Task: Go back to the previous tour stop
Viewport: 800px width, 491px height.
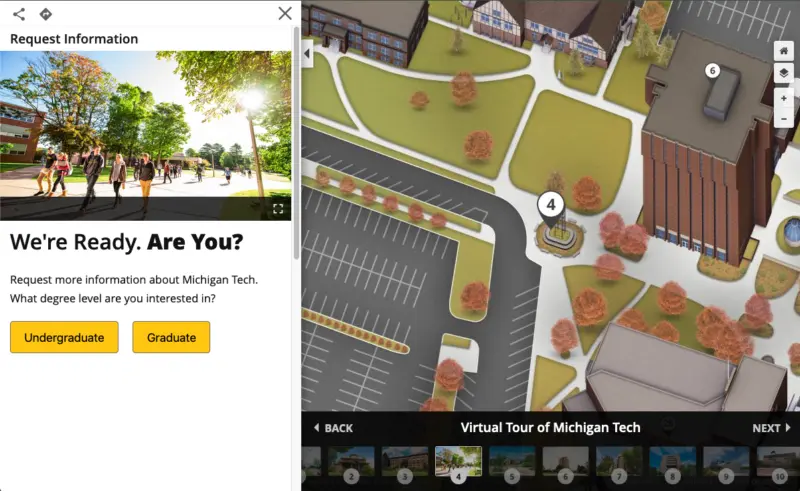Action: coord(333,428)
